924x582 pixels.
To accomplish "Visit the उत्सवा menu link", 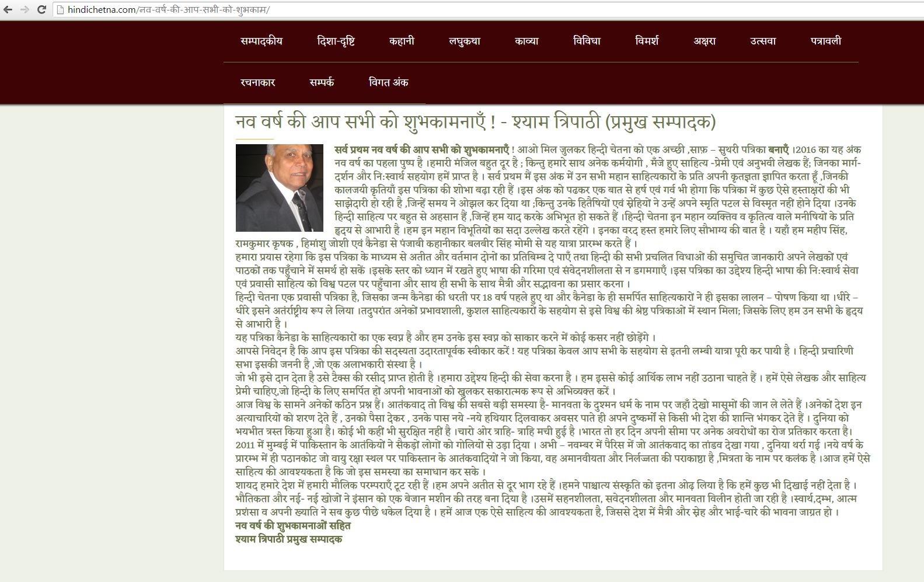I will pyautogui.click(x=763, y=41).
